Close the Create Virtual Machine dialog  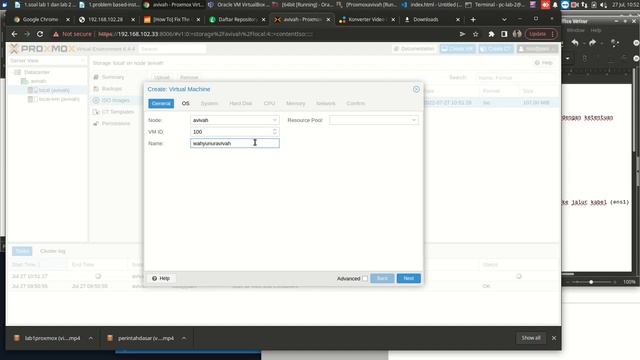(416, 89)
